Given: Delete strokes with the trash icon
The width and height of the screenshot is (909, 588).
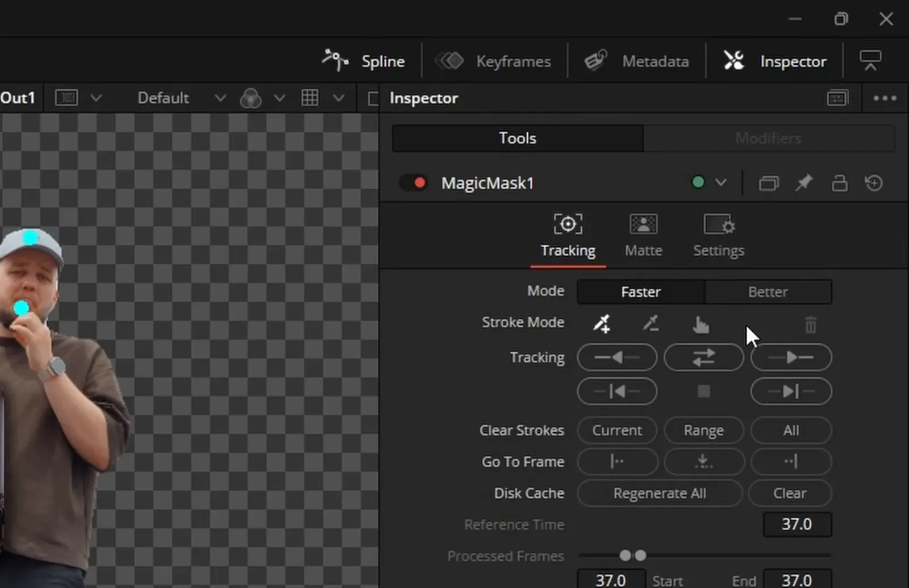Looking at the screenshot, I should pyautogui.click(x=811, y=325).
